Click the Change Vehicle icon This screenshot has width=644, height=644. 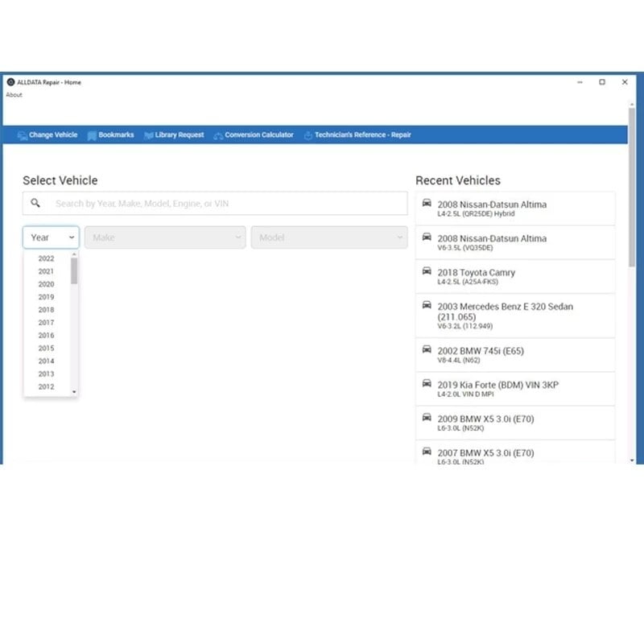(22, 135)
